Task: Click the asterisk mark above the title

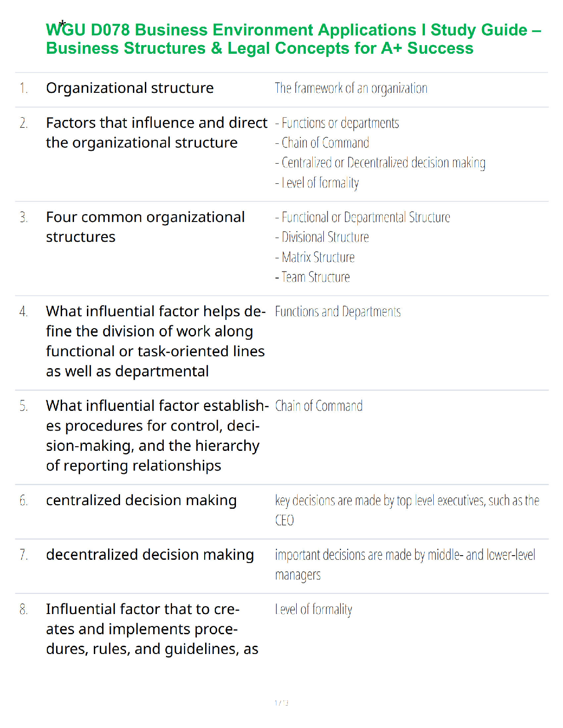Action: [x=63, y=23]
